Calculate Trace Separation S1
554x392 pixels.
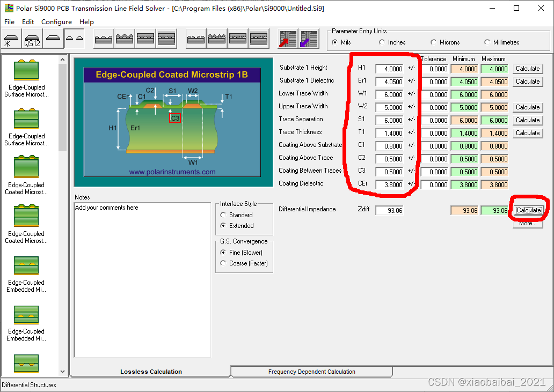pyautogui.click(x=528, y=120)
